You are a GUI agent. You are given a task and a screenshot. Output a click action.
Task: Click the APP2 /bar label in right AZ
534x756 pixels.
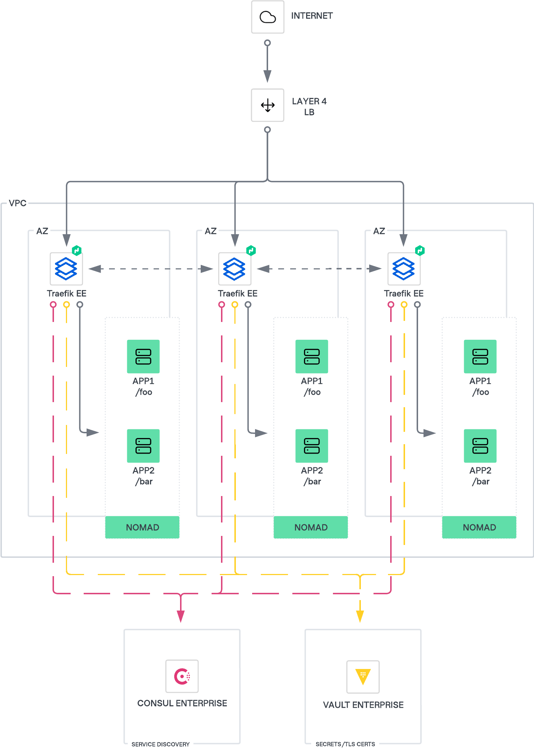click(x=480, y=476)
